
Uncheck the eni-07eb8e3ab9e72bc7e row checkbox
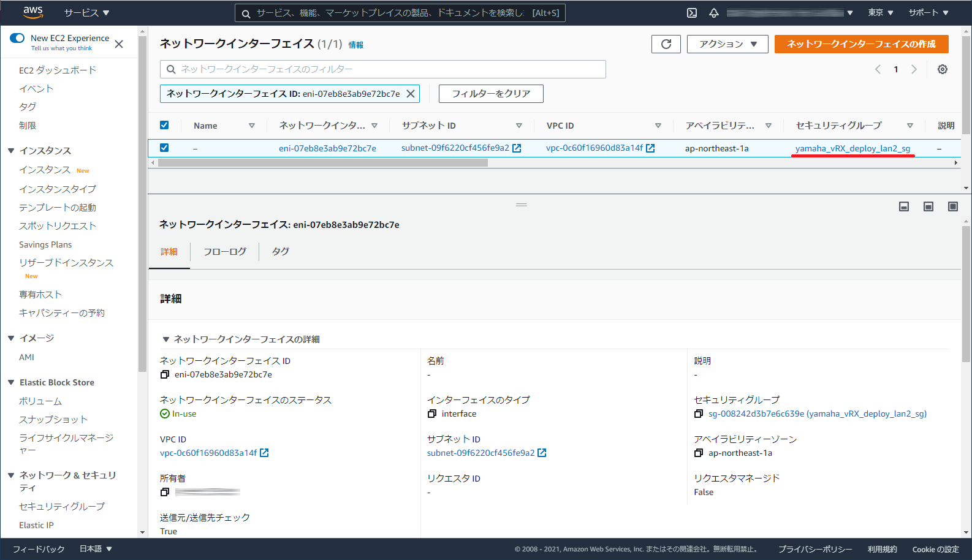pyautogui.click(x=164, y=148)
